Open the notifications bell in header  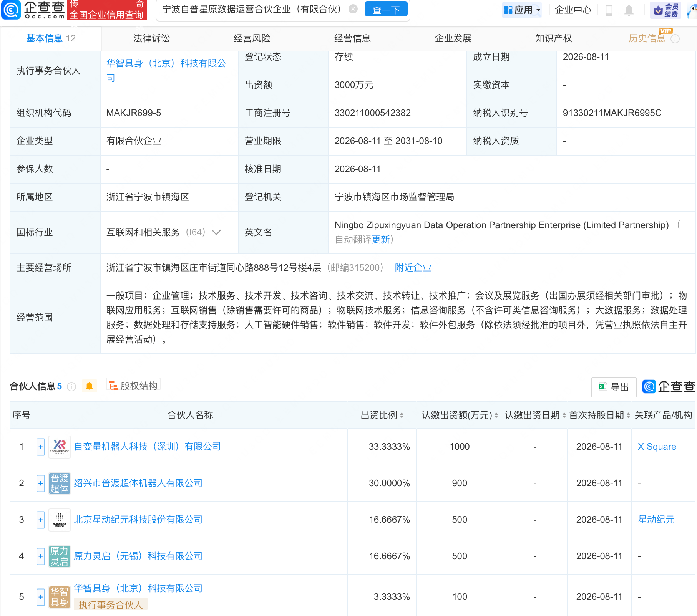[629, 10]
